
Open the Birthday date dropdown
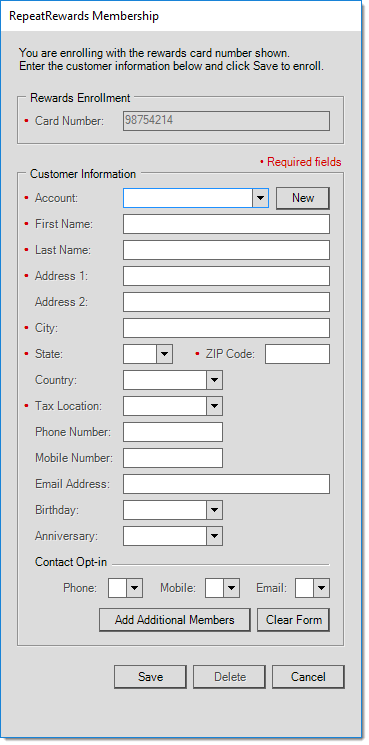(214, 510)
